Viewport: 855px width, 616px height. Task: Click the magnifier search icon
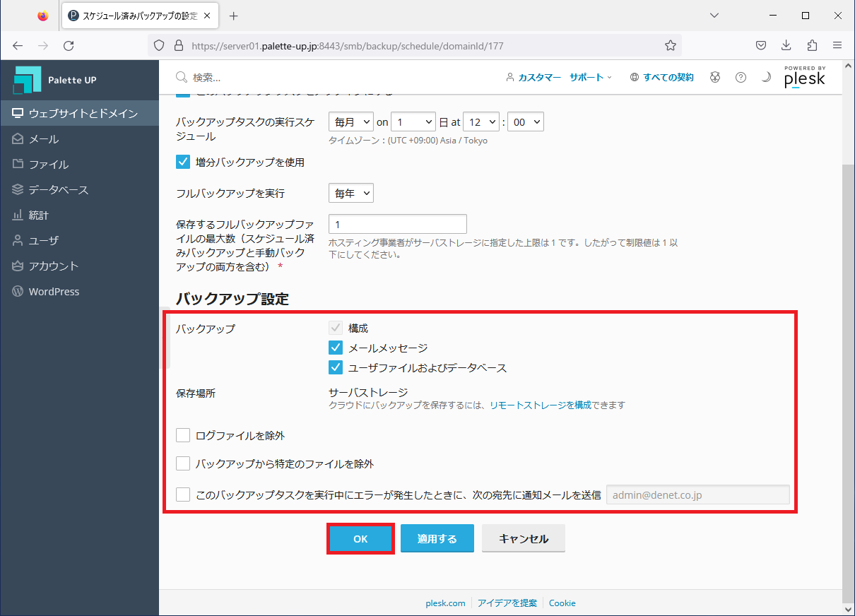click(181, 77)
